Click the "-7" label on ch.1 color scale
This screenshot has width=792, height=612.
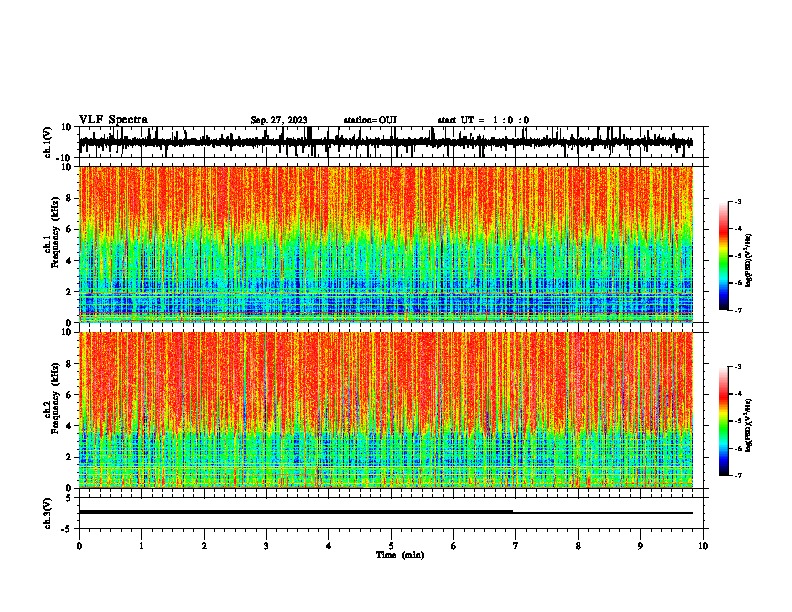(737, 310)
